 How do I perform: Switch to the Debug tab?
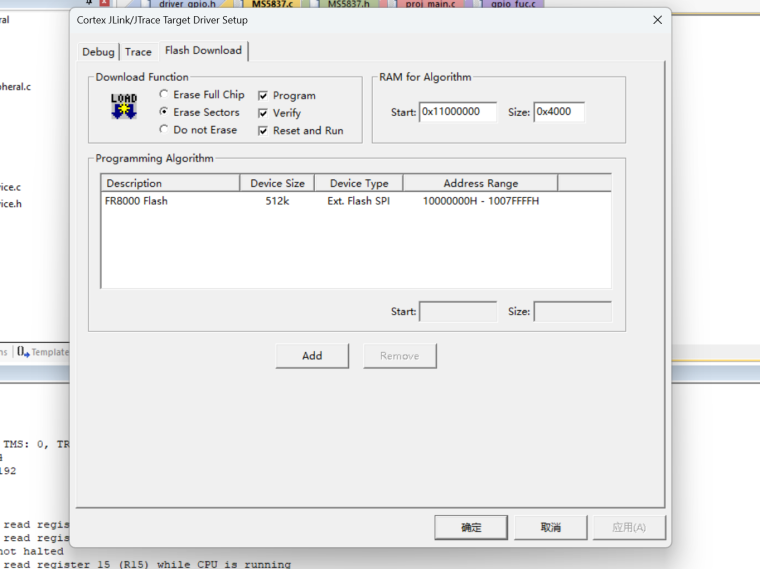(98, 52)
